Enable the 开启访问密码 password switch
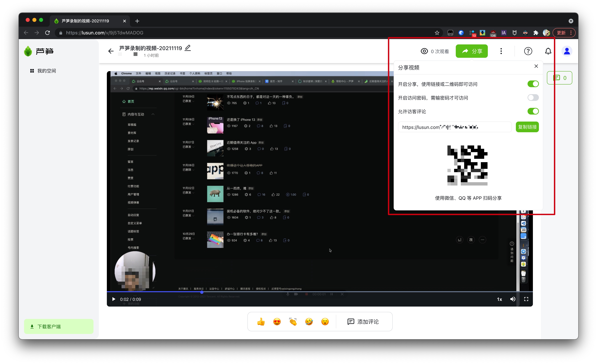The width and height of the screenshot is (597, 364). (x=533, y=98)
